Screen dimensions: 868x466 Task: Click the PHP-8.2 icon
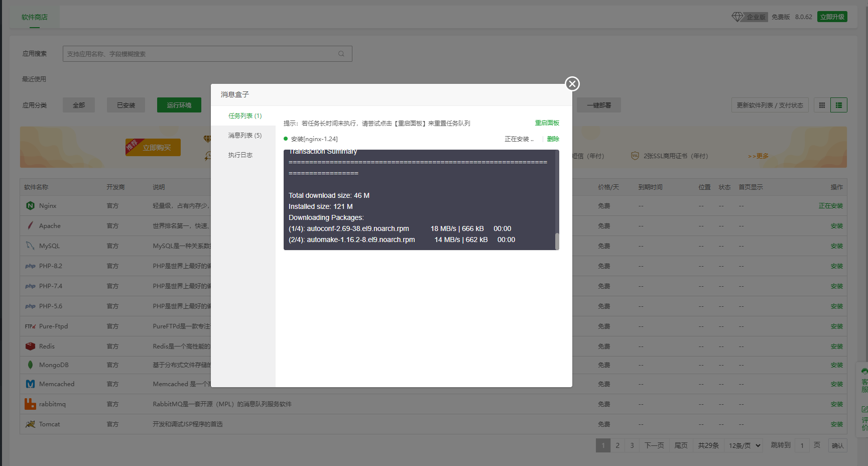(x=30, y=266)
